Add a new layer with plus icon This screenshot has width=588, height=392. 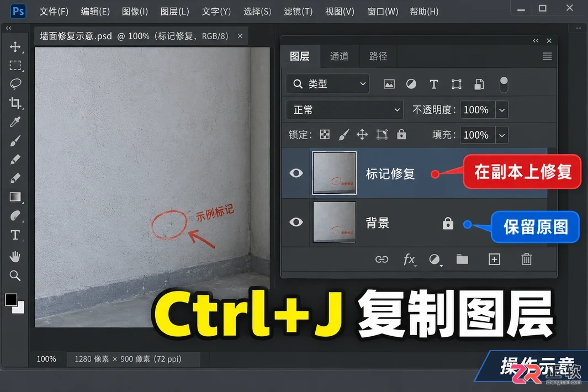(494, 259)
